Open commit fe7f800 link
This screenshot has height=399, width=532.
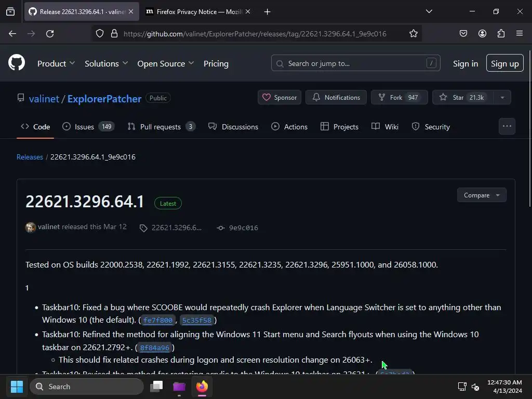point(158,320)
